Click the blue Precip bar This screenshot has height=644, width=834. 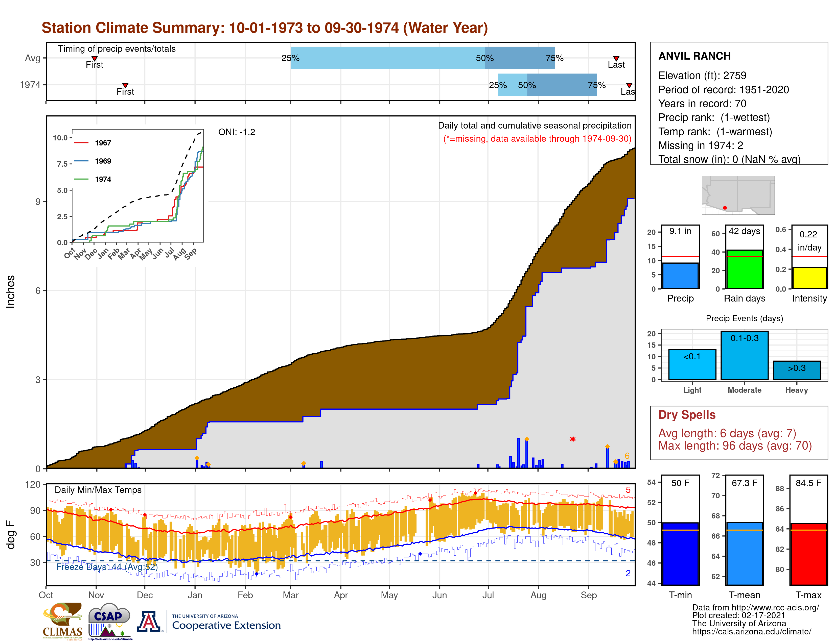pos(681,276)
